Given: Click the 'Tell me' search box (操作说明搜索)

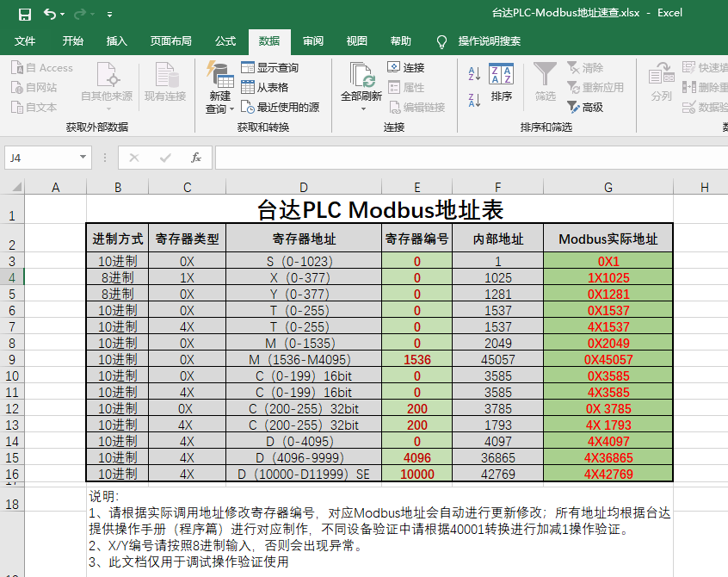Looking at the screenshot, I should (489, 41).
